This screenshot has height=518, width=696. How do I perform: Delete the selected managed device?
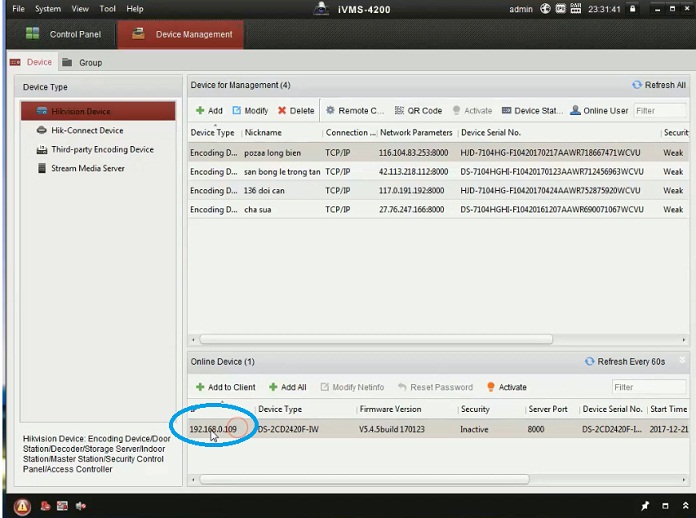click(x=296, y=111)
